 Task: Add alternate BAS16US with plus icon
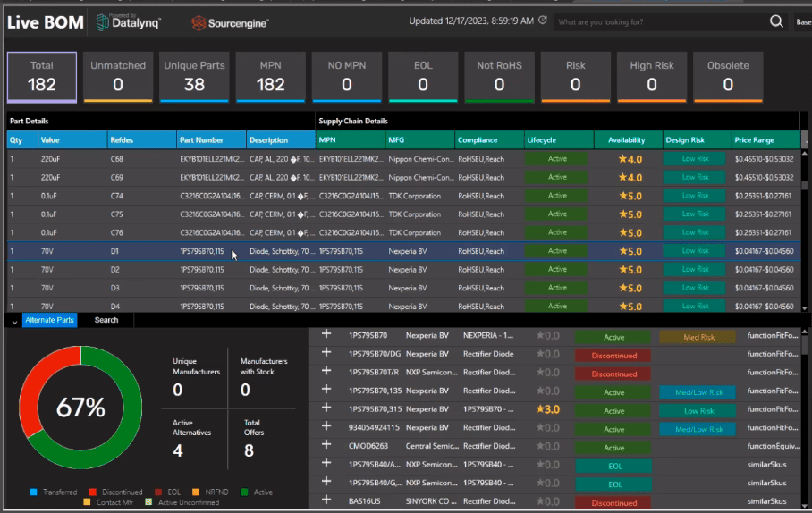[x=326, y=500]
